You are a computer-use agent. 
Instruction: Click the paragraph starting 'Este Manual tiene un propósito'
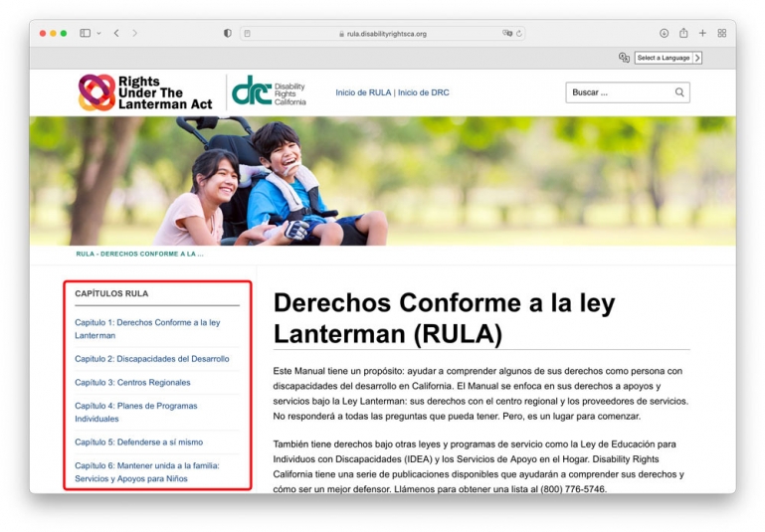(x=480, y=394)
